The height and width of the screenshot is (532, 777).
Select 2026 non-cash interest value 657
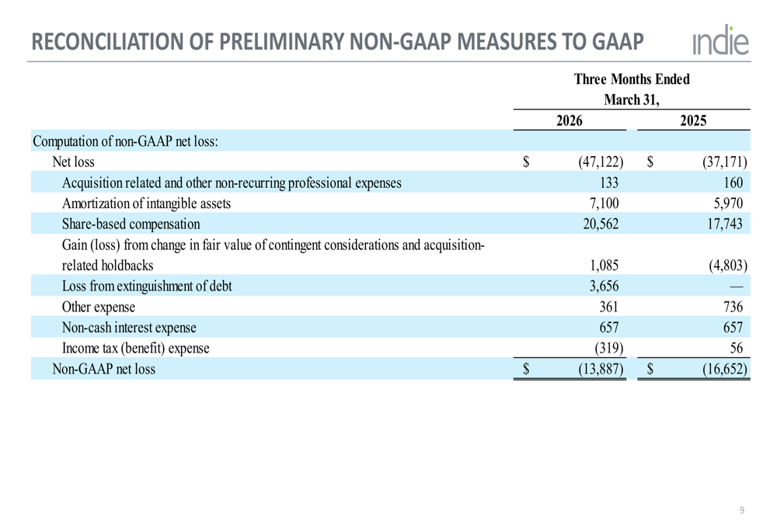609,328
